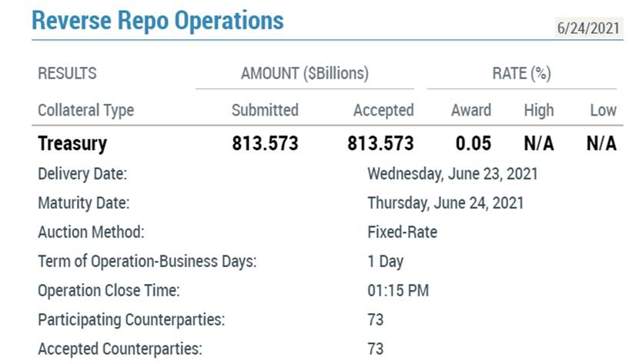This screenshot has width=639, height=364.
Task: Click the Reverse Repo Operations heading
Action: tap(158, 20)
